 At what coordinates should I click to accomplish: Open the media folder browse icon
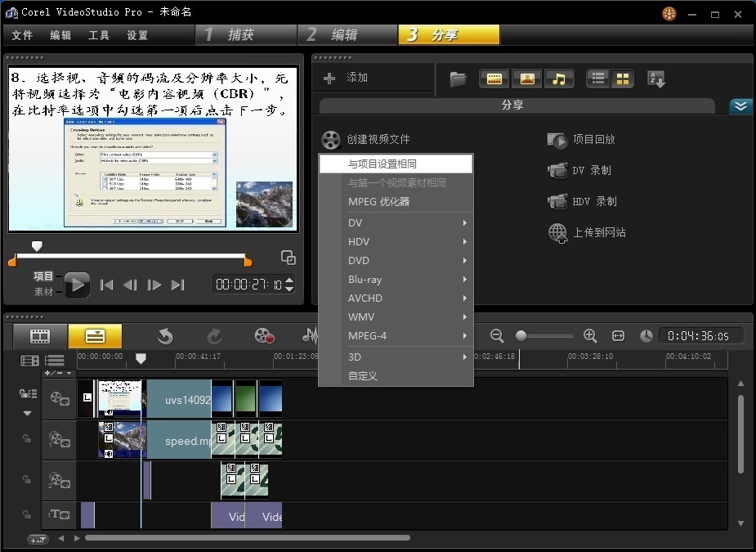coord(459,79)
